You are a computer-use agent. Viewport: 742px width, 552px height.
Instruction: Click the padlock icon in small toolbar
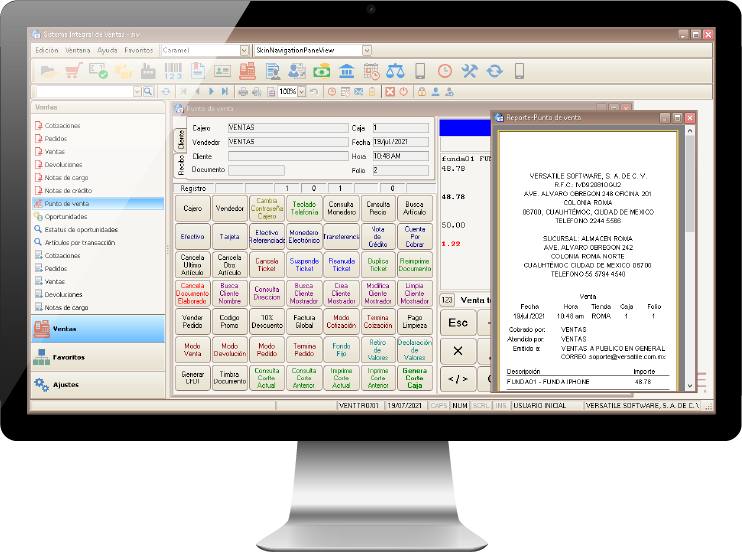coord(422,92)
